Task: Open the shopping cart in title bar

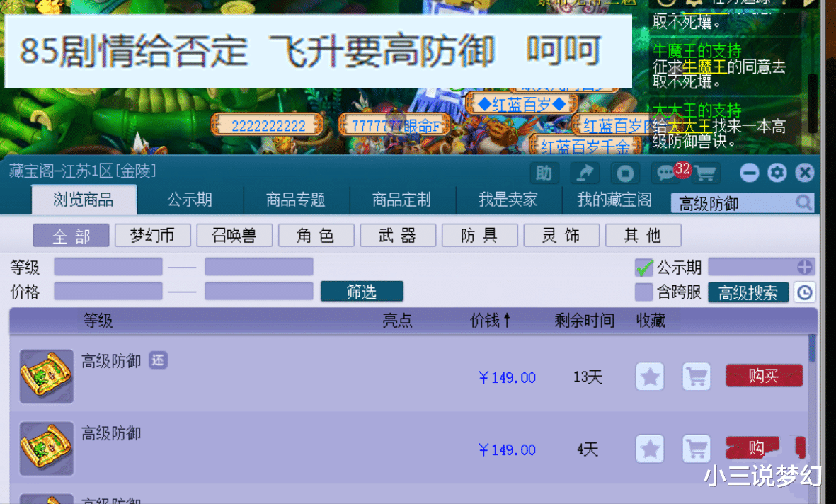Action: pos(705,173)
